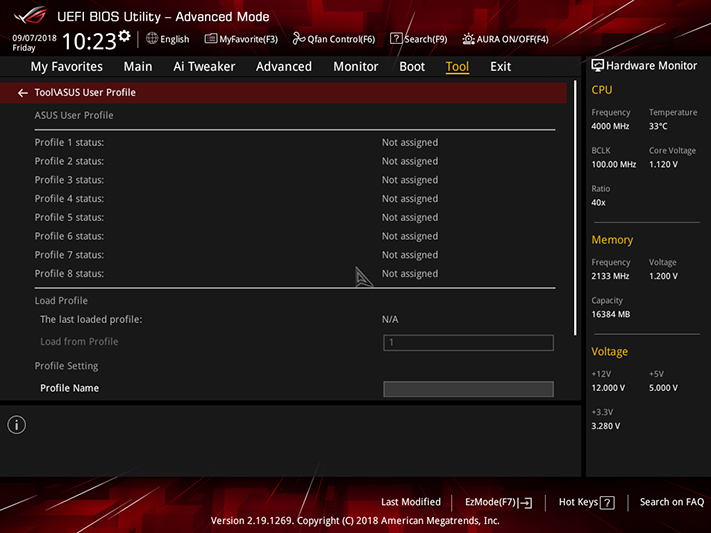This screenshot has width=711, height=533.
Task: Click the Hot Keys question mark icon
Action: pos(607,503)
